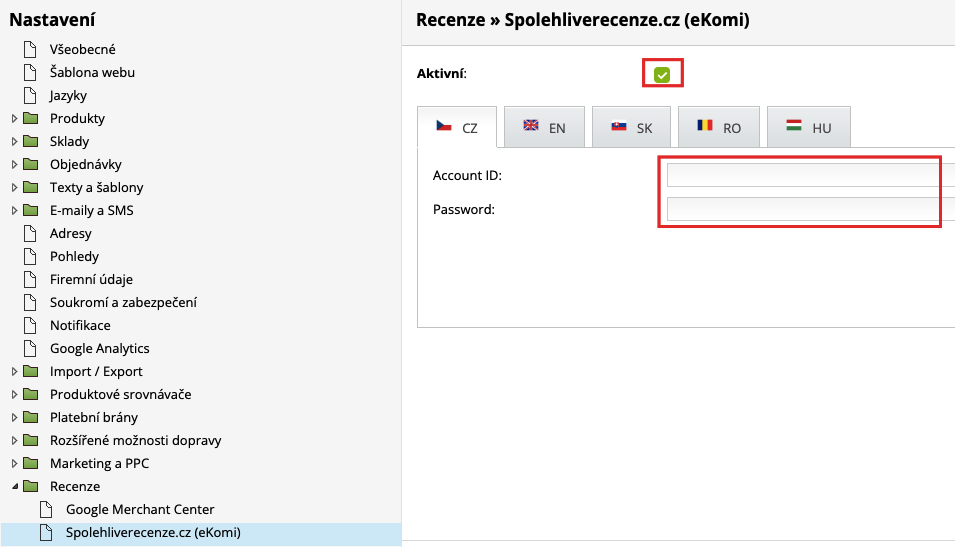Click the Texty a šablony folder icon
The height and width of the screenshot is (547, 955).
click(x=30, y=188)
